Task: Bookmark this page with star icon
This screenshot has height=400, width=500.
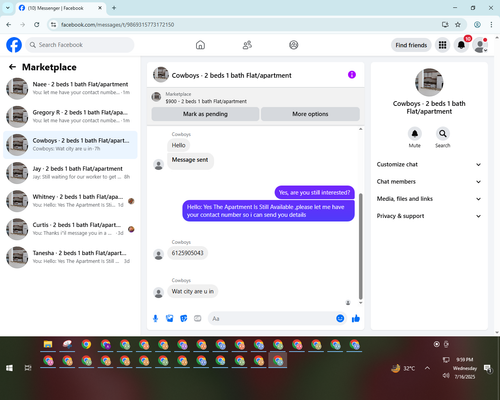Action: 458,25
